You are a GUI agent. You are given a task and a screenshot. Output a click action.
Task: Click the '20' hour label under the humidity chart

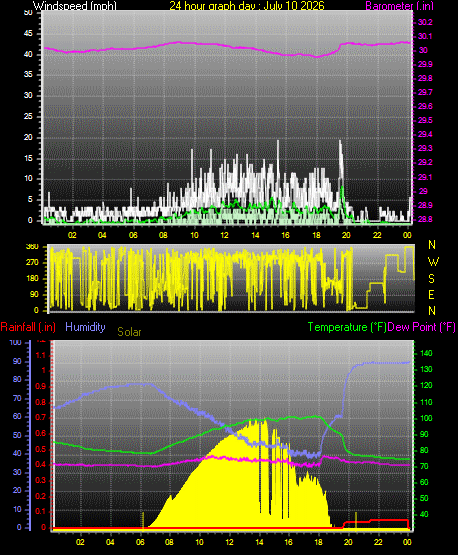[348, 542]
